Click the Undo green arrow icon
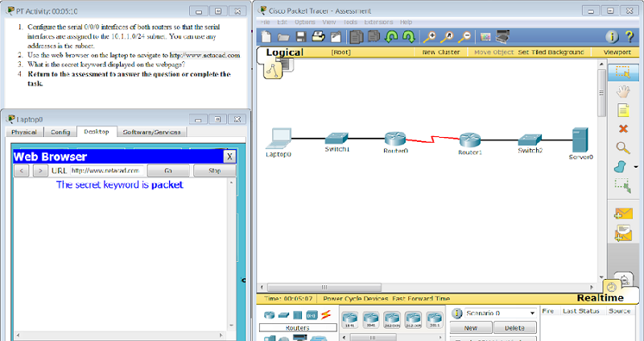Screen dimensions: 644x341 [x=391, y=36]
